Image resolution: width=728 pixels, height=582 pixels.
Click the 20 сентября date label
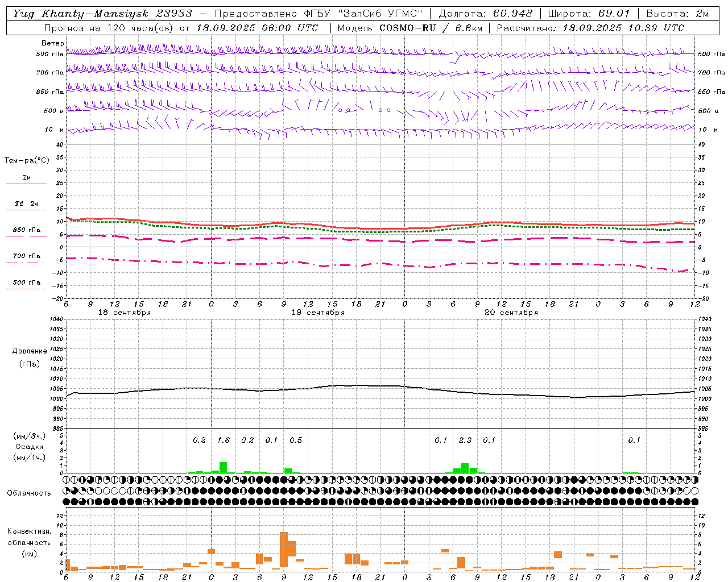(511, 313)
